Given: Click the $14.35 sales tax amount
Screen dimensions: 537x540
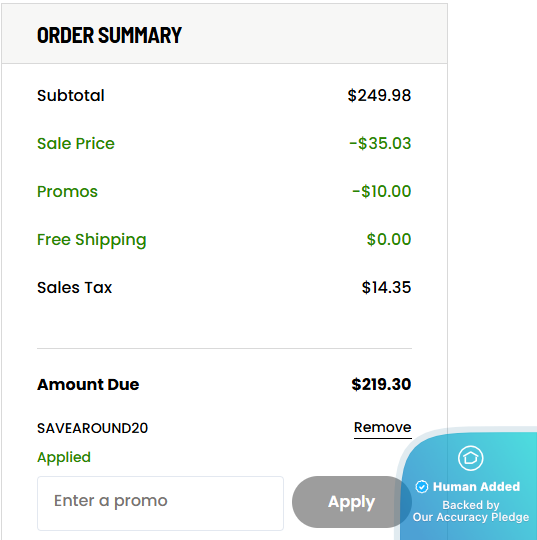Looking at the screenshot, I should coord(386,287).
